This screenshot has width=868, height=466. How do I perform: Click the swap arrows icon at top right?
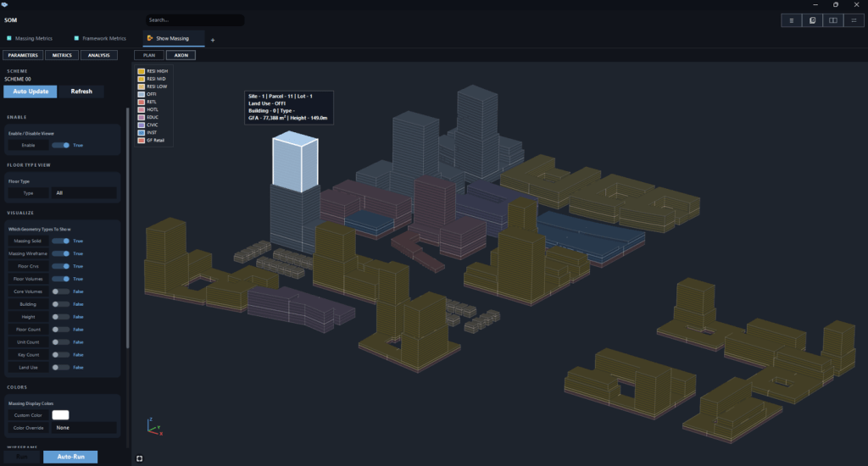(854, 20)
